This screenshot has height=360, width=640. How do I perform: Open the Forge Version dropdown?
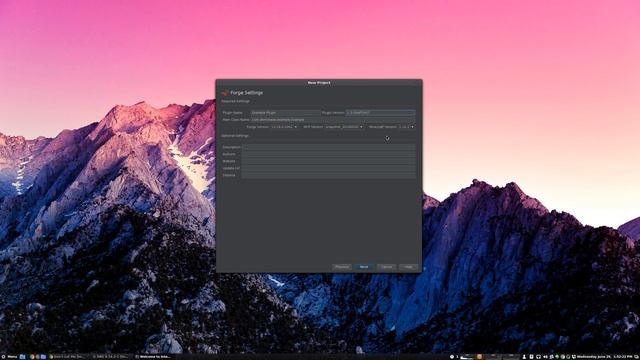tap(284, 127)
